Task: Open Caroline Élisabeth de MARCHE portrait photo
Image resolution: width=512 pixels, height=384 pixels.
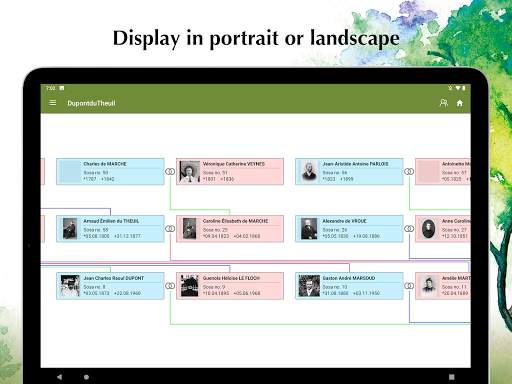Action: coord(189,229)
